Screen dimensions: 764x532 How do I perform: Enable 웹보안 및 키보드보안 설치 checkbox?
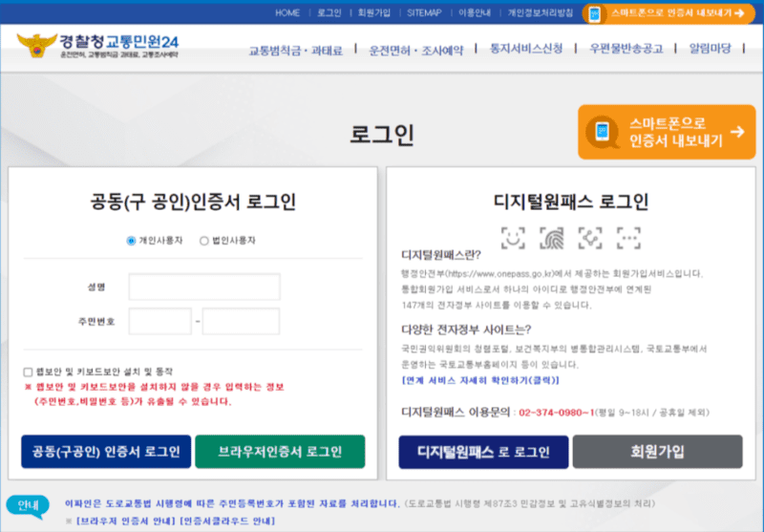pyautogui.click(x=29, y=372)
